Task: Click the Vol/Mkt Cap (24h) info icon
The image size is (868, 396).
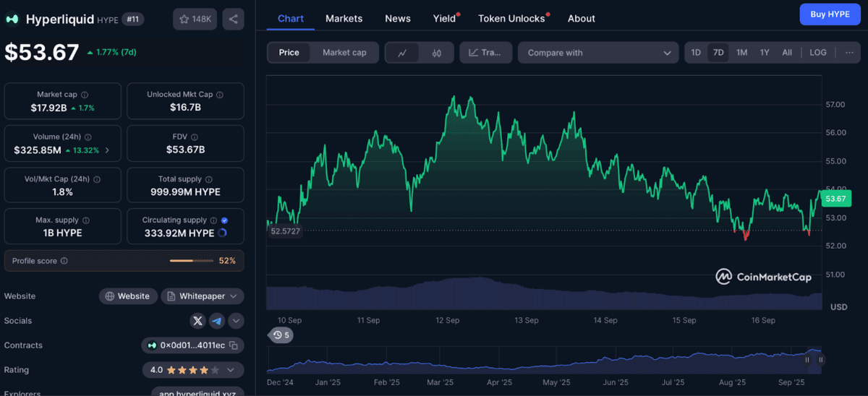Action: click(x=97, y=179)
